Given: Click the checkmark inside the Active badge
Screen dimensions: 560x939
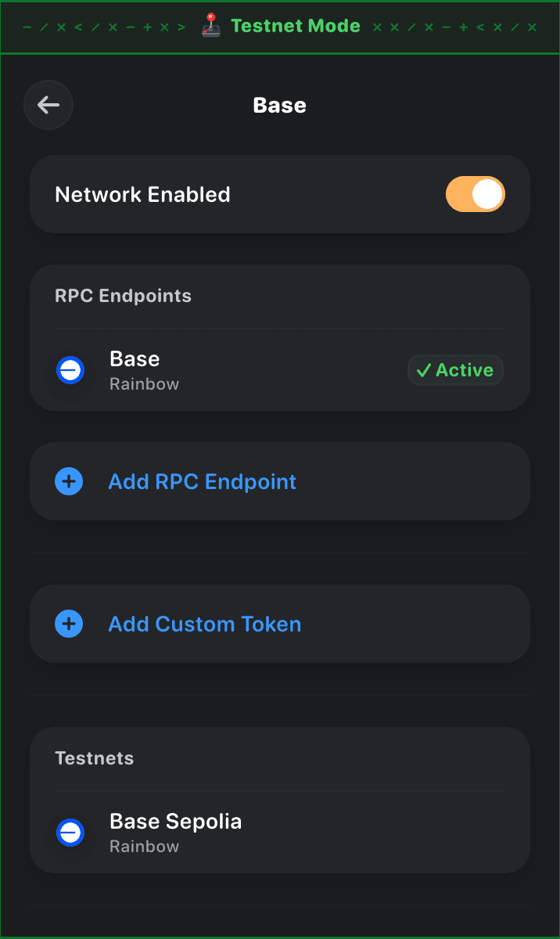Looking at the screenshot, I should [425, 369].
